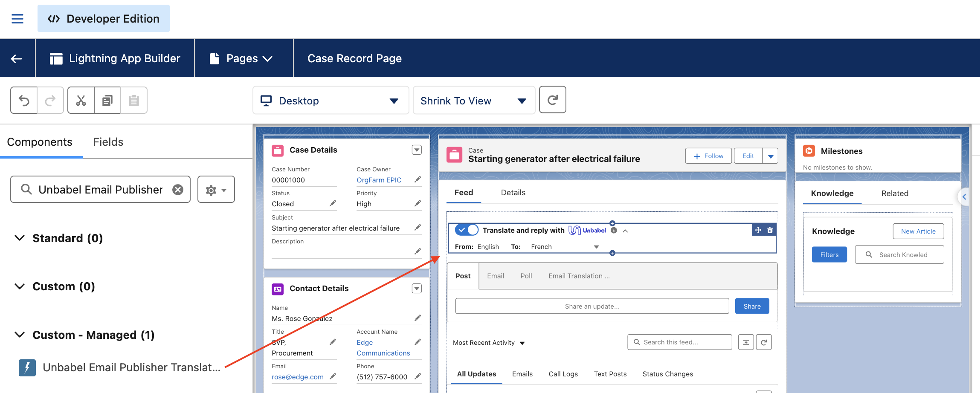Click the Share button
The width and height of the screenshot is (980, 393).
click(x=752, y=306)
